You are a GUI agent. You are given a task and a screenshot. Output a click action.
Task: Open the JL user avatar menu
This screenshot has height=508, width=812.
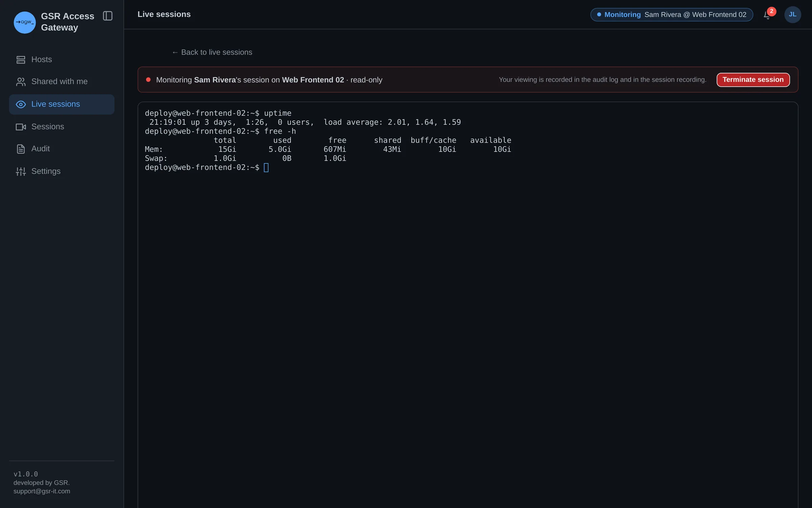[x=792, y=15]
